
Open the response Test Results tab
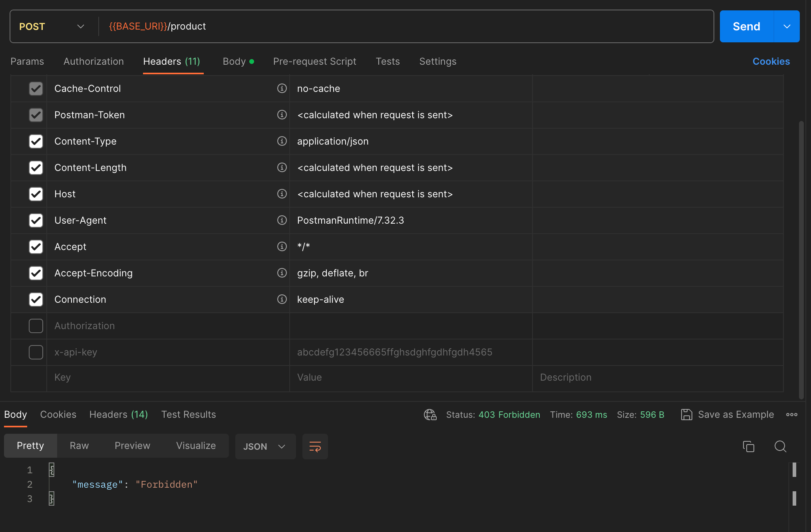188,415
